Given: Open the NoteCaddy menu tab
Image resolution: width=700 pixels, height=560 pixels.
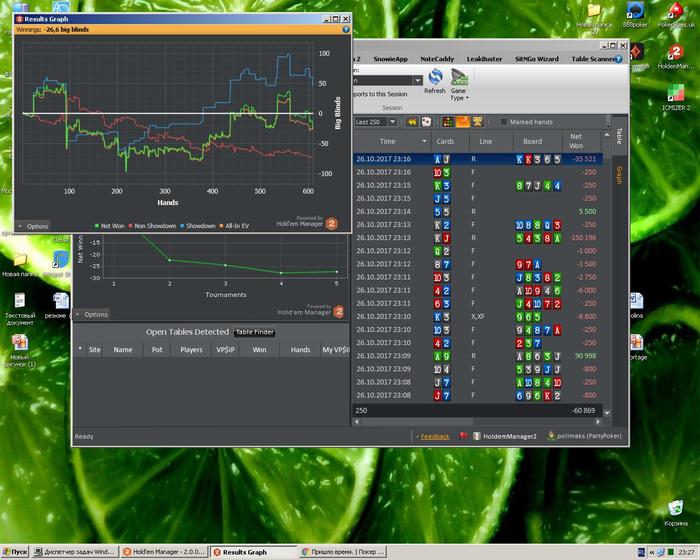Looking at the screenshot, I should point(437,59).
